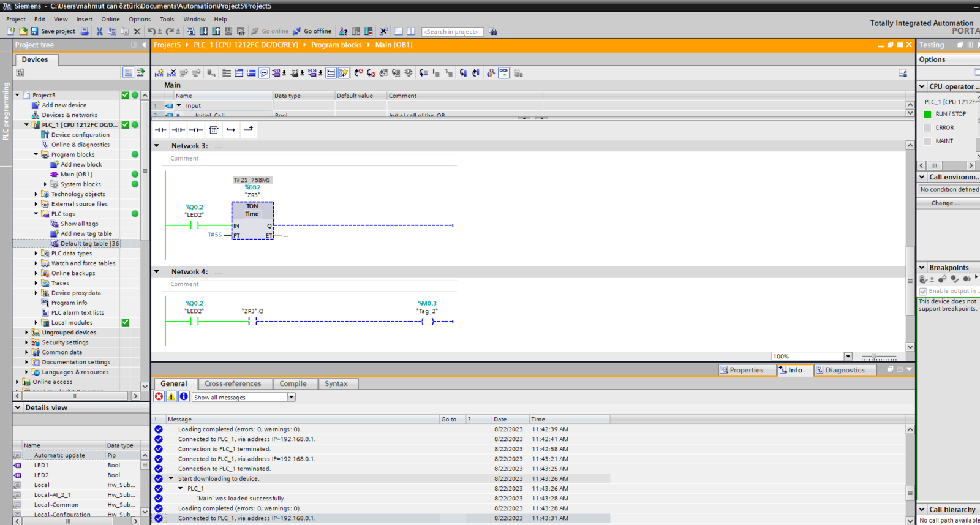Click the Insert network icon

point(159,73)
